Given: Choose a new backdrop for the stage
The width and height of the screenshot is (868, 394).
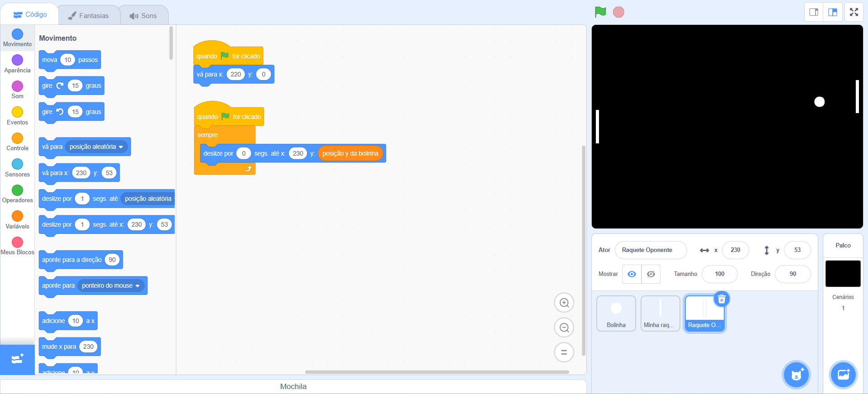Looking at the screenshot, I should 844,375.
